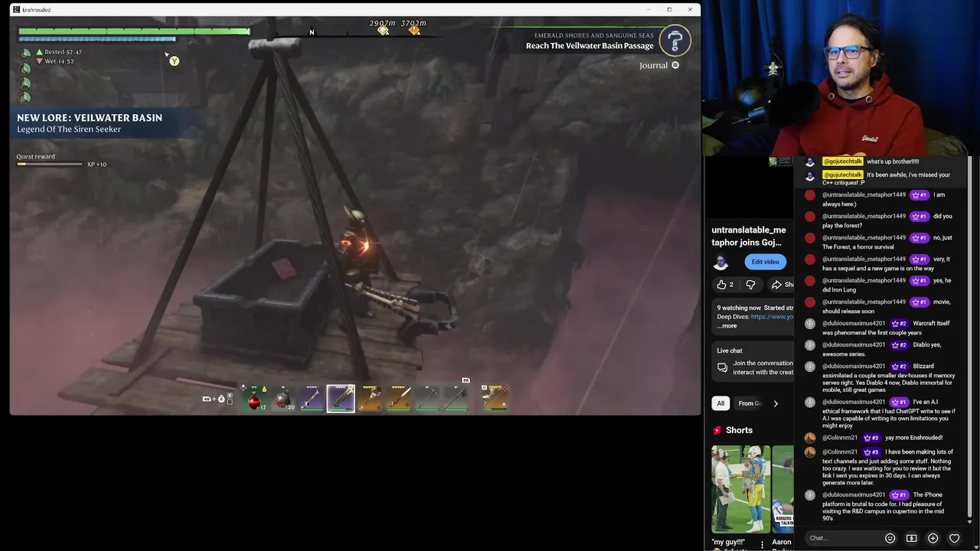Click the plus circle icon in chat
Viewport: 980px width, 551px height.
[x=933, y=538]
